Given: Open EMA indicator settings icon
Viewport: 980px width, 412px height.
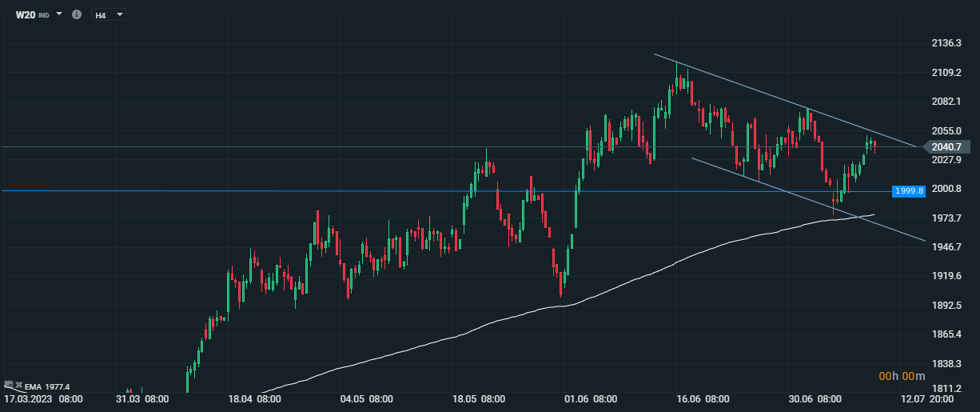Looking at the screenshot, I should pos(9,384).
